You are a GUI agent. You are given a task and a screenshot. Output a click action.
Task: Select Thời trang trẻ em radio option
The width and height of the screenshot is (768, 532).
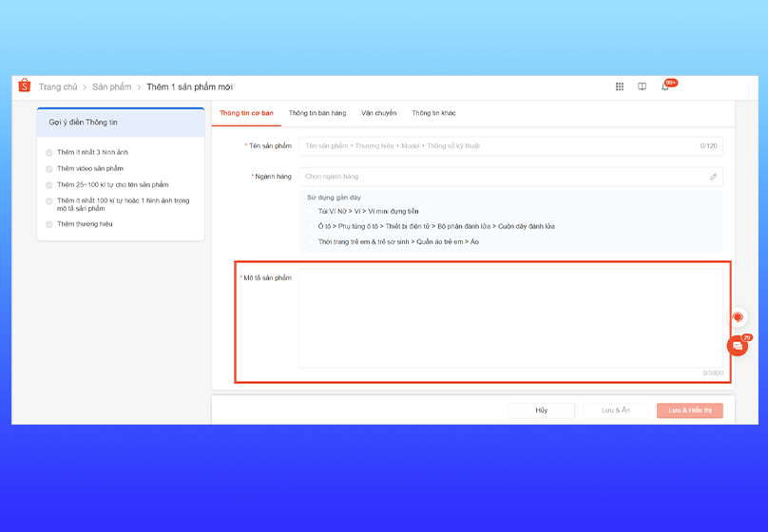pyautogui.click(x=311, y=242)
